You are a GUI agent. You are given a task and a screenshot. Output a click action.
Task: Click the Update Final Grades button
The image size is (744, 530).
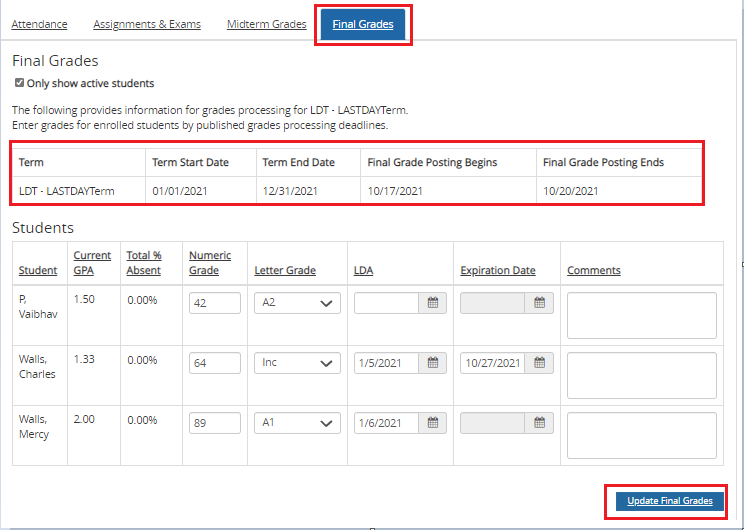click(669, 501)
